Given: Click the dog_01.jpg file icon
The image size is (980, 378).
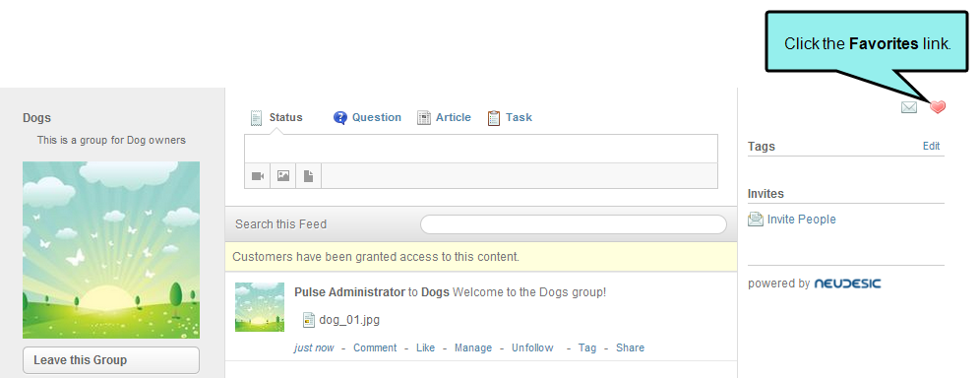Looking at the screenshot, I should [308, 320].
